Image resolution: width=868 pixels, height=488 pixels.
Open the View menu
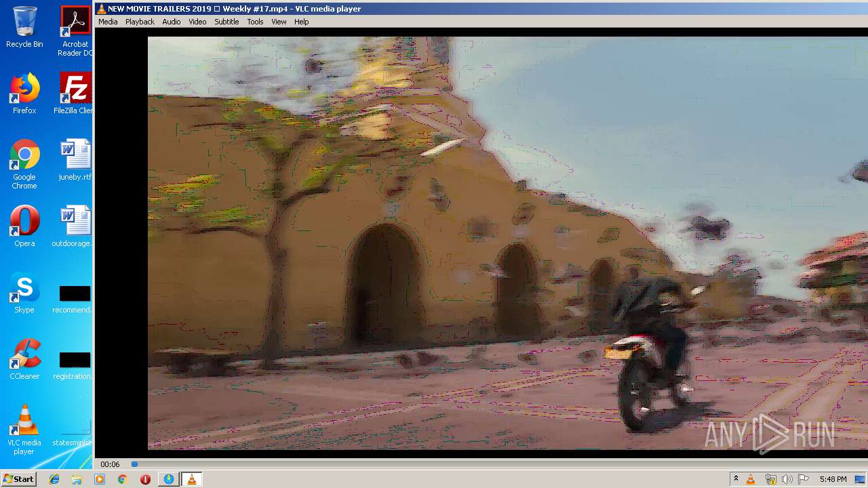[x=279, y=22]
